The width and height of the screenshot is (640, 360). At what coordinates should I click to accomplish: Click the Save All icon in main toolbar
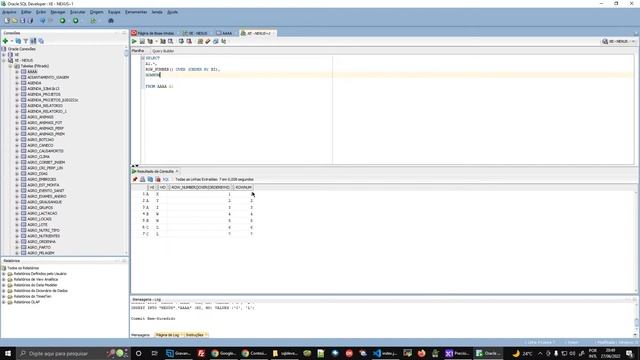[x=30, y=20]
